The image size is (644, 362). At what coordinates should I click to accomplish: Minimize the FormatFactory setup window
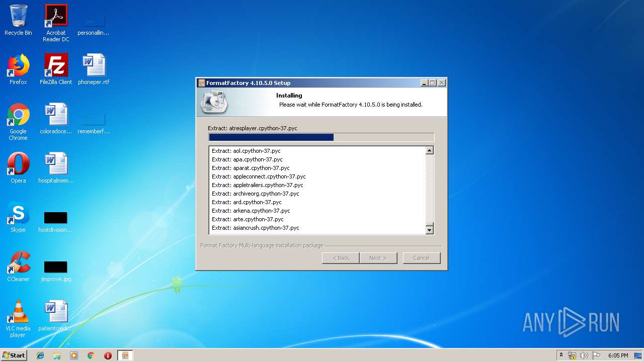[x=424, y=83]
